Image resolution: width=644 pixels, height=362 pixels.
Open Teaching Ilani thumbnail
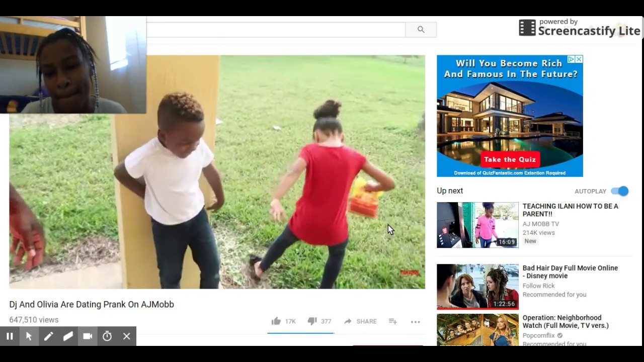477,225
